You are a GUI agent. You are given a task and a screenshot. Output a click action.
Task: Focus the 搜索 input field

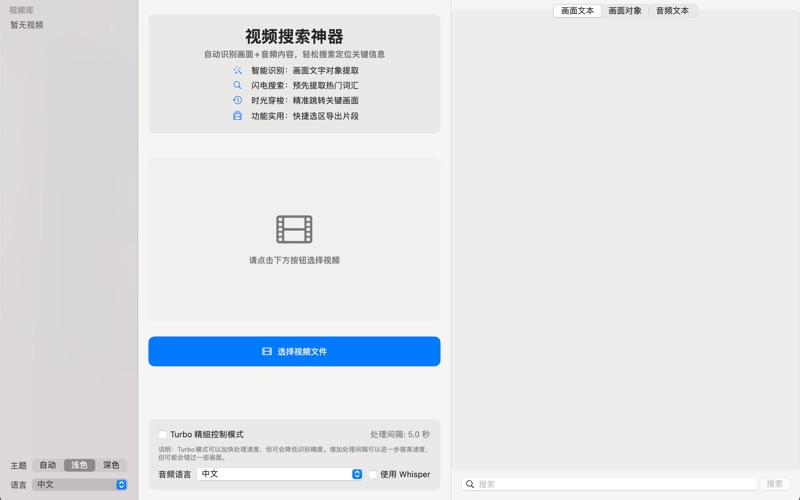pos(609,484)
